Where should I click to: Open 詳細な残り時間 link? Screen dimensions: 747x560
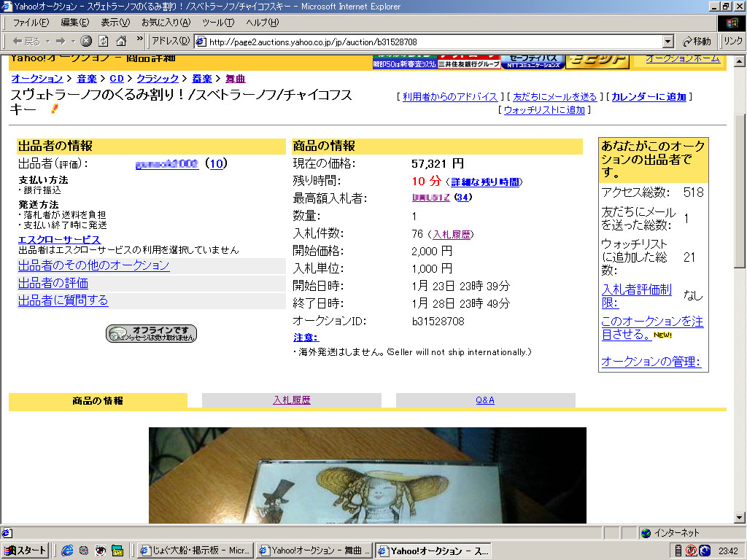pyautogui.click(x=485, y=182)
